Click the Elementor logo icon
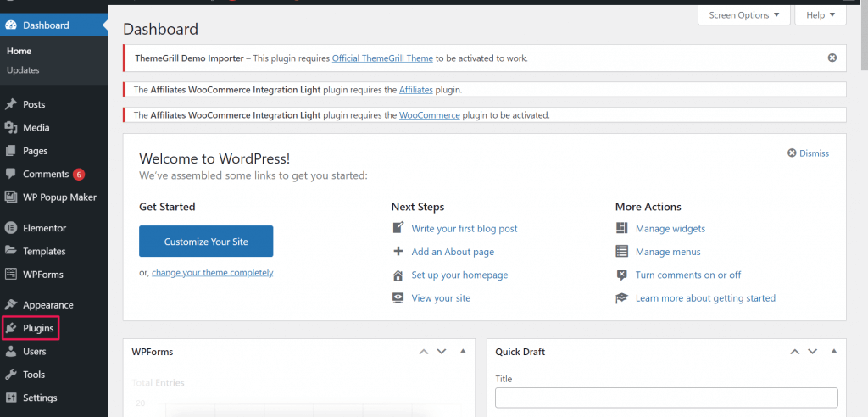868x417 pixels. 10,228
